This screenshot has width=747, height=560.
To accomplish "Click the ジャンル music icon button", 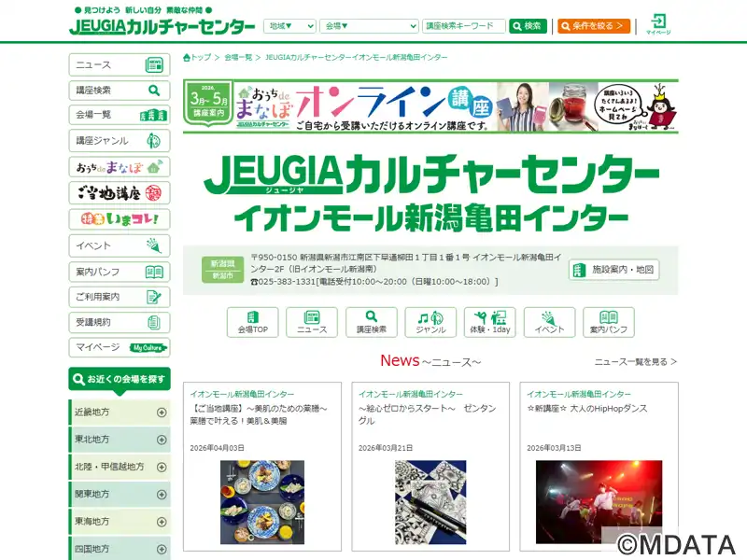I will (x=430, y=322).
